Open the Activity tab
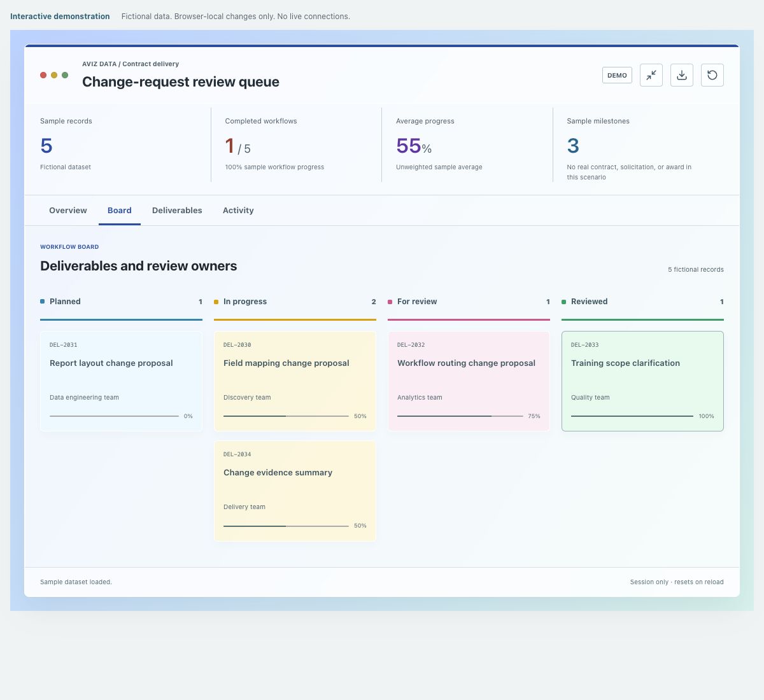Image resolution: width=764 pixels, height=700 pixels. click(x=238, y=211)
